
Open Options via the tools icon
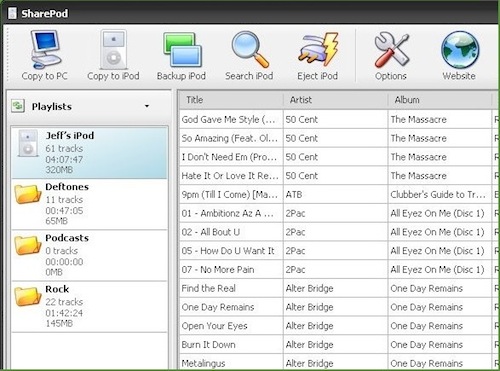(392, 50)
